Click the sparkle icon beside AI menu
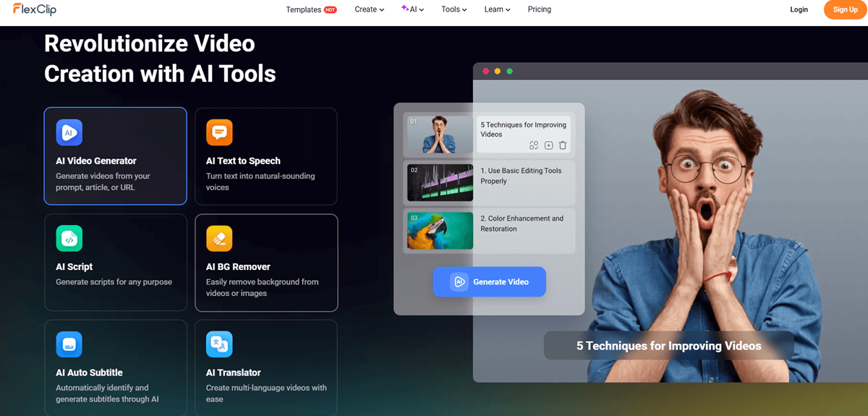Image resolution: width=868 pixels, height=416 pixels. [405, 8]
